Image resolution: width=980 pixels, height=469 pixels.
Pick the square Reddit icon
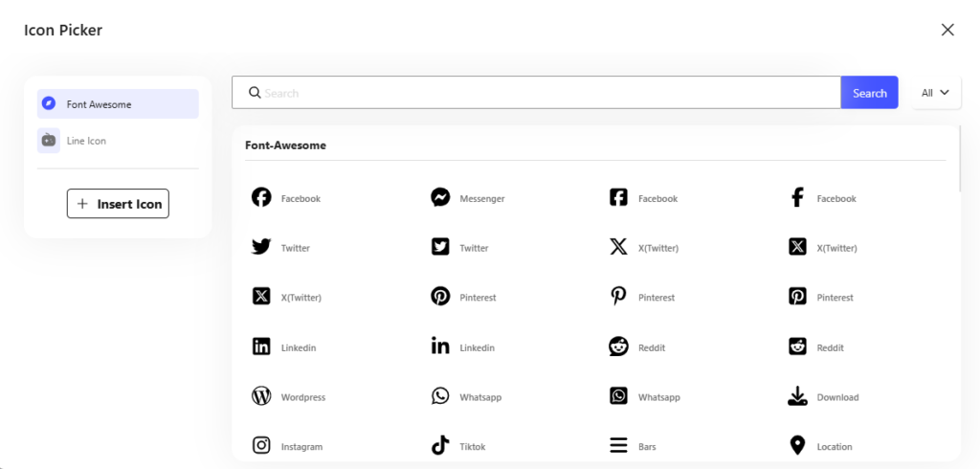click(x=797, y=346)
